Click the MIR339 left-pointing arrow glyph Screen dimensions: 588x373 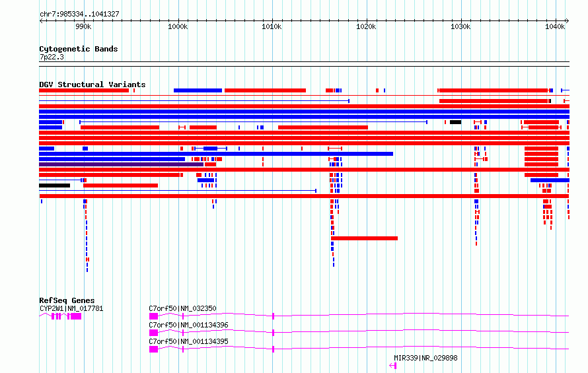pos(392,366)
